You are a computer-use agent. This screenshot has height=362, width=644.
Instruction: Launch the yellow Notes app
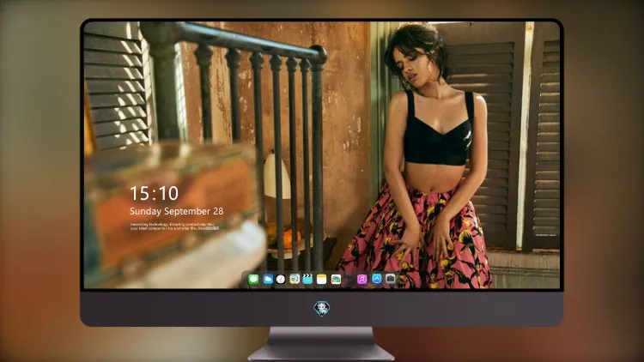pyautogui.click(x=322, y=280)
